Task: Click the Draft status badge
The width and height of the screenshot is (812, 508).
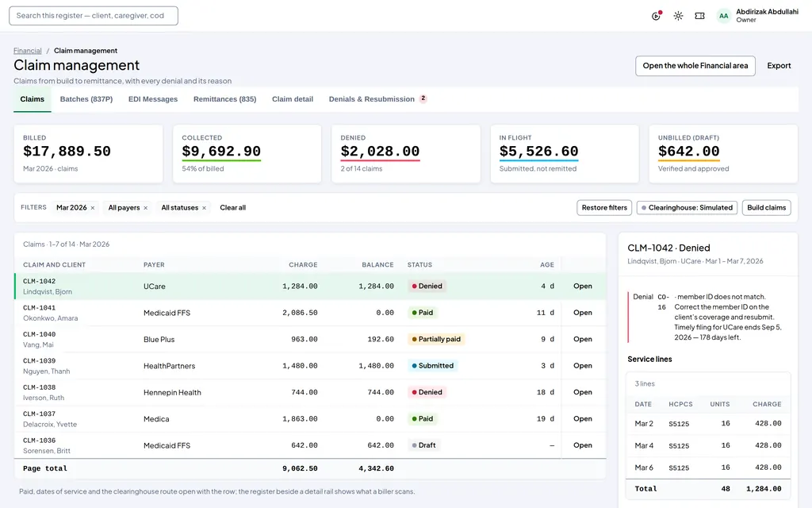Action: point(423,445)
